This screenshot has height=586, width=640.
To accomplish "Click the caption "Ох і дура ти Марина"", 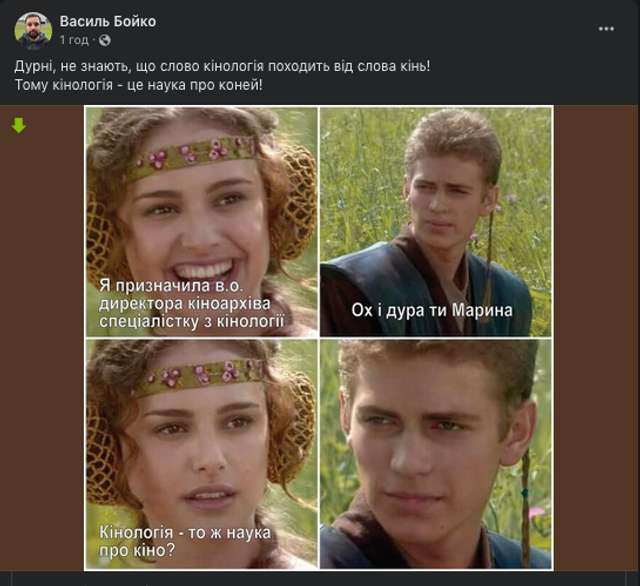I will coord(432,310).
